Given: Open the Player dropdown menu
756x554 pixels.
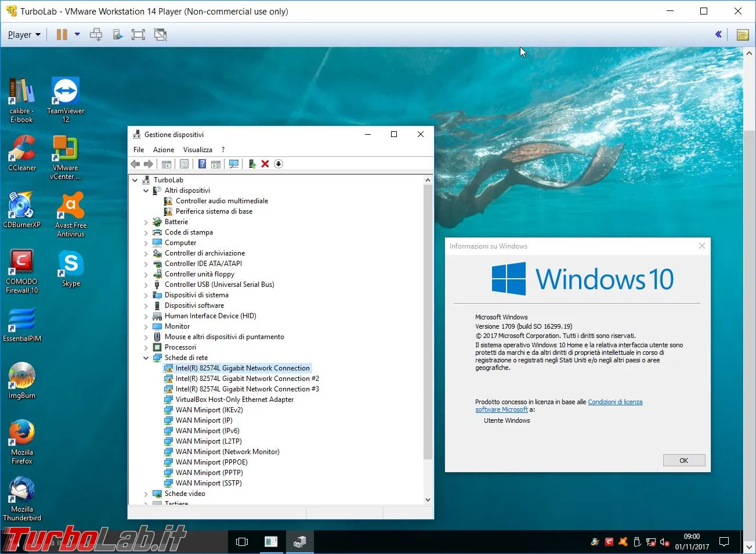Looking at the screenshot, I should (24, 35).
